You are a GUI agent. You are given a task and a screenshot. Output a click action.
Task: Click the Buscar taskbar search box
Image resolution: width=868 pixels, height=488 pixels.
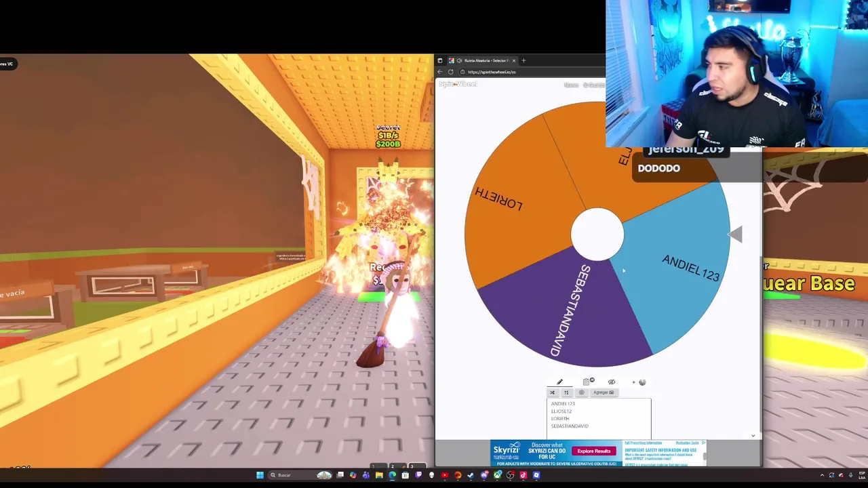click(x=300, y=475)
